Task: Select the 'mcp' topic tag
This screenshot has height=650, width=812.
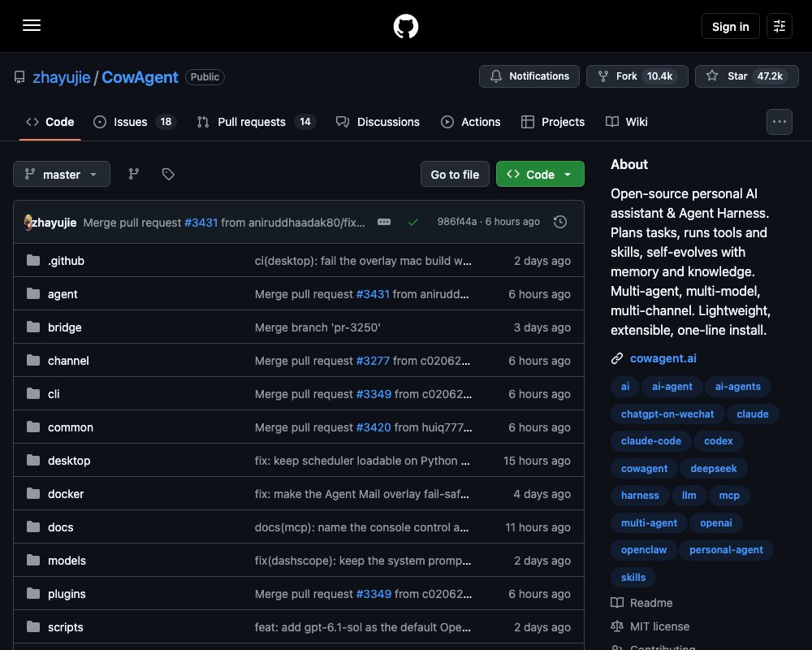Action: coord(728,495)
